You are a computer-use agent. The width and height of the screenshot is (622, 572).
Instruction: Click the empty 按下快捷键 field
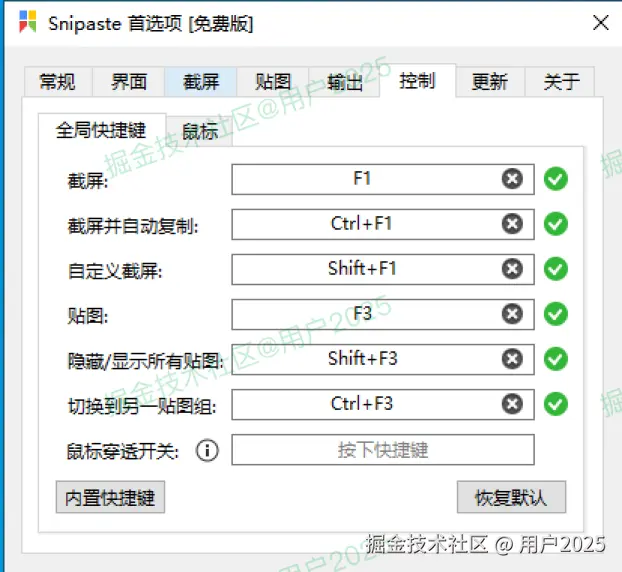tap(383, 449)
